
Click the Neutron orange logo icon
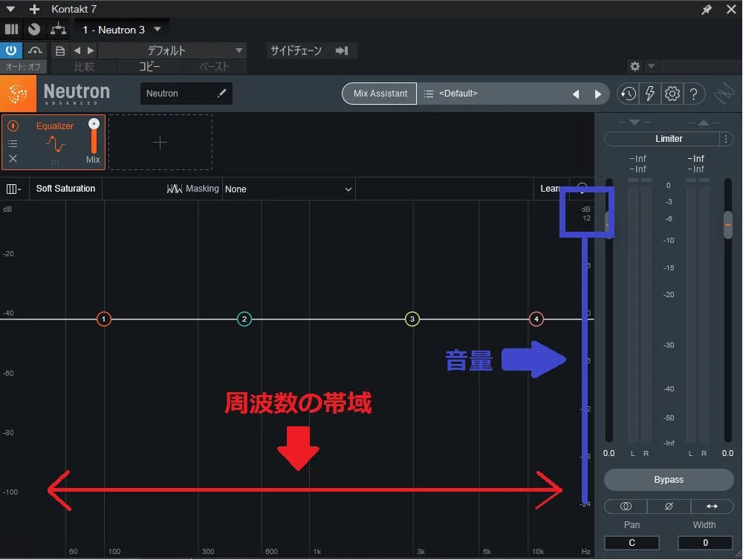point(18,94)
